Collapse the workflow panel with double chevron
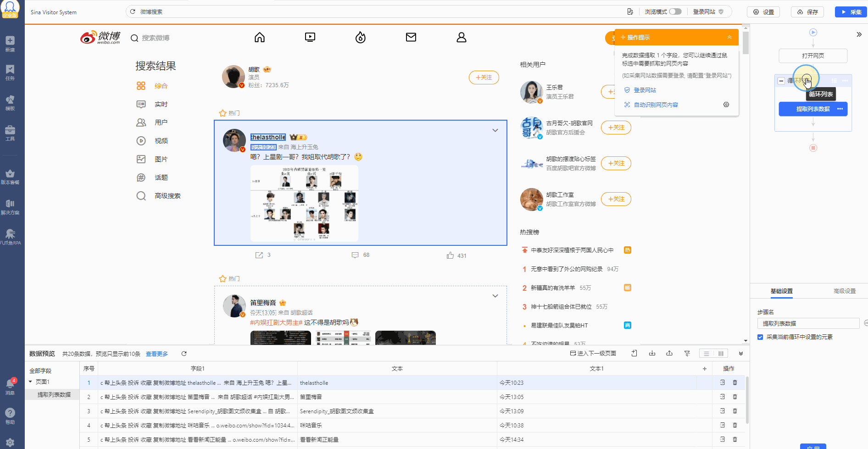This screenshot has width=868, height=449. pyautogui.click(x=859, y=34)
